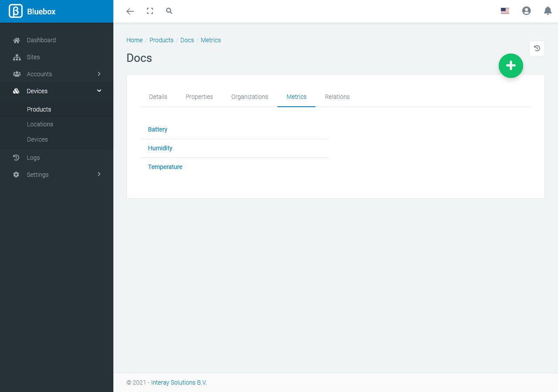Open the user account profile icon

pos(526,11)
